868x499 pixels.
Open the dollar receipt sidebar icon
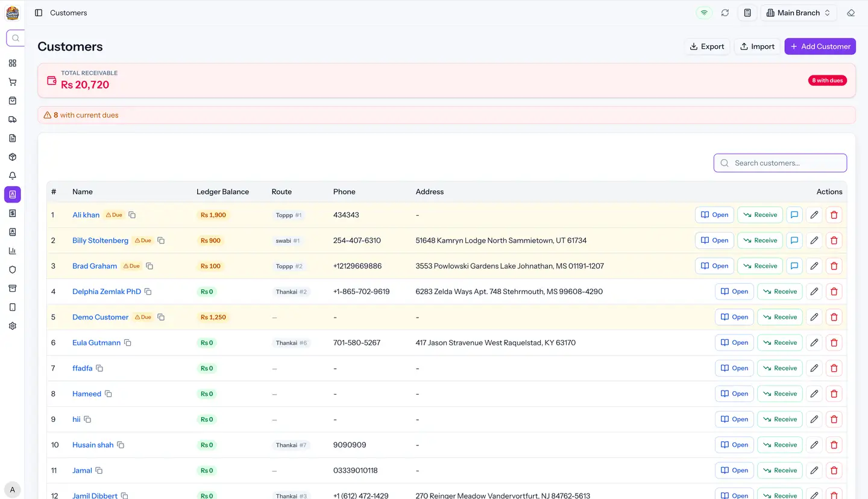click(x=12, y=213)
